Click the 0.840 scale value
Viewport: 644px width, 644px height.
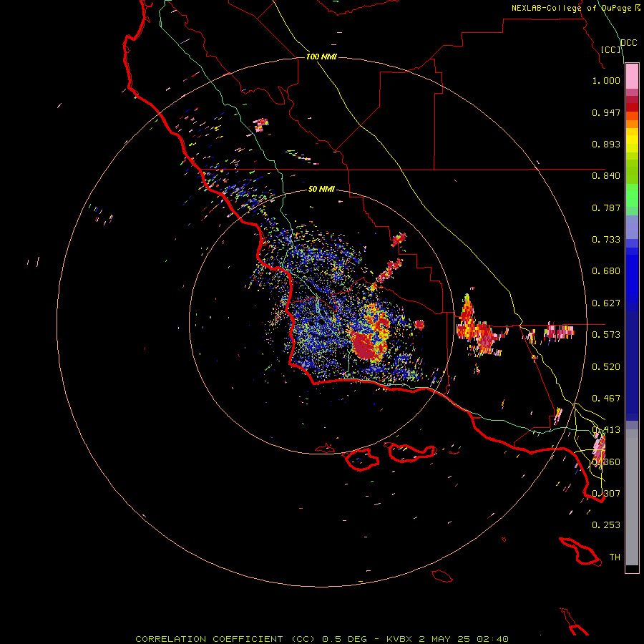606,176
